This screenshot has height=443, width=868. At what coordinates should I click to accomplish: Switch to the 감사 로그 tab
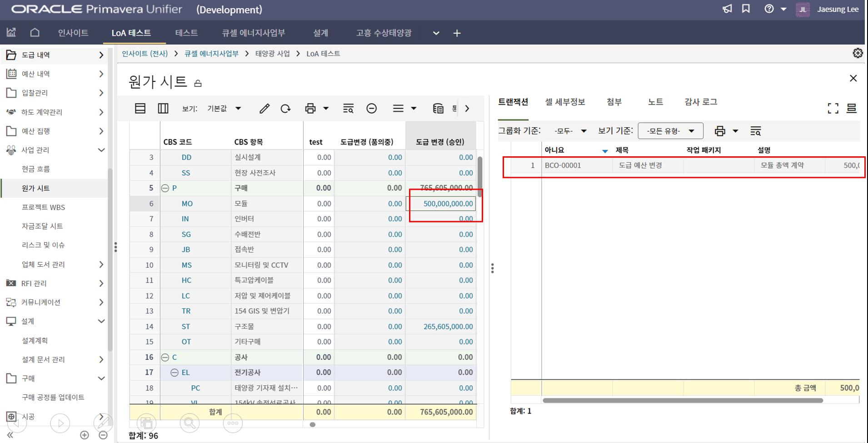700,102
